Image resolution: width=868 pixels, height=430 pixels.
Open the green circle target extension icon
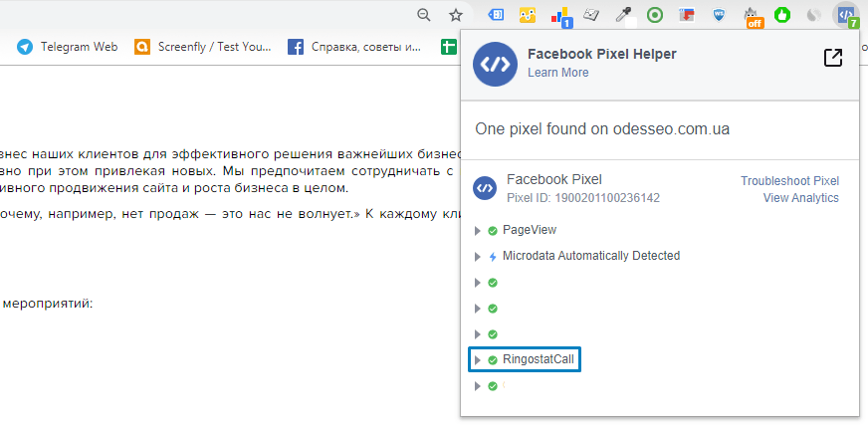pyautogui.click(x=655, y=15)
